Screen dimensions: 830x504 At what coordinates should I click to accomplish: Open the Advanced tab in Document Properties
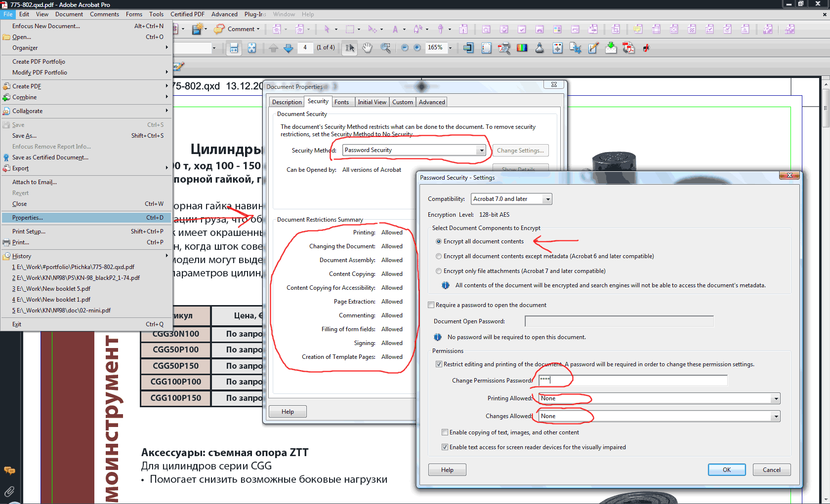coord(432,102)
